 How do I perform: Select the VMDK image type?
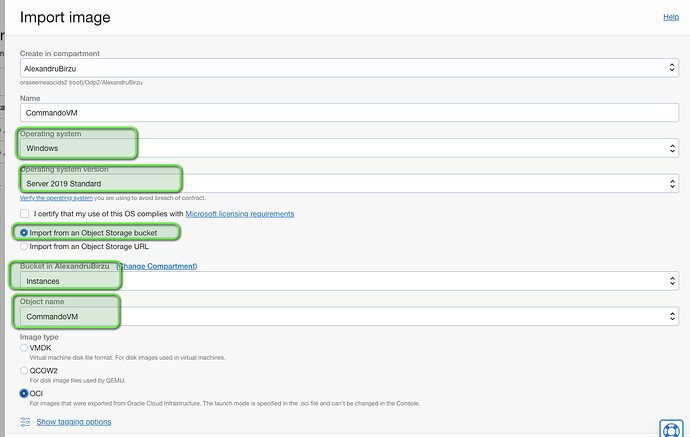25,347
